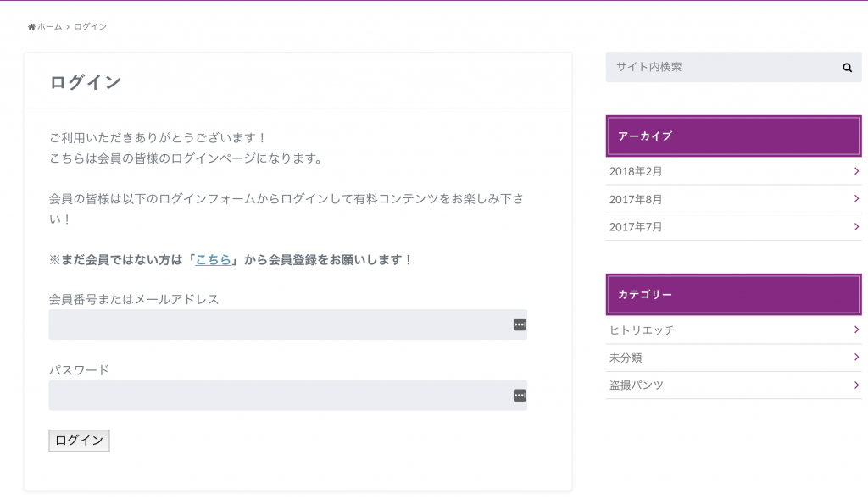Open the こちら registration link

213,259
